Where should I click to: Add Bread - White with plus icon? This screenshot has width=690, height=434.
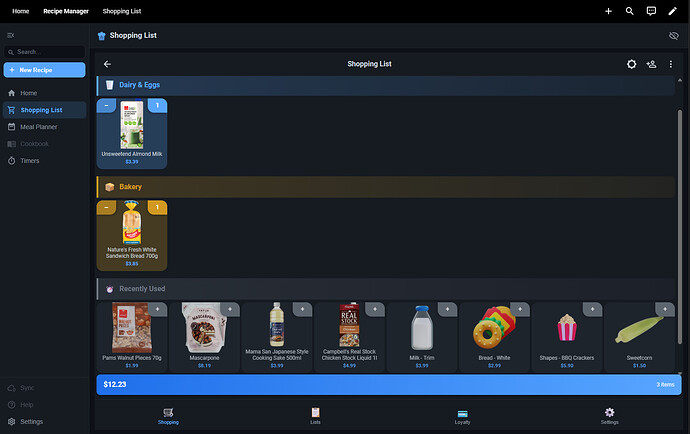(520, 309)
